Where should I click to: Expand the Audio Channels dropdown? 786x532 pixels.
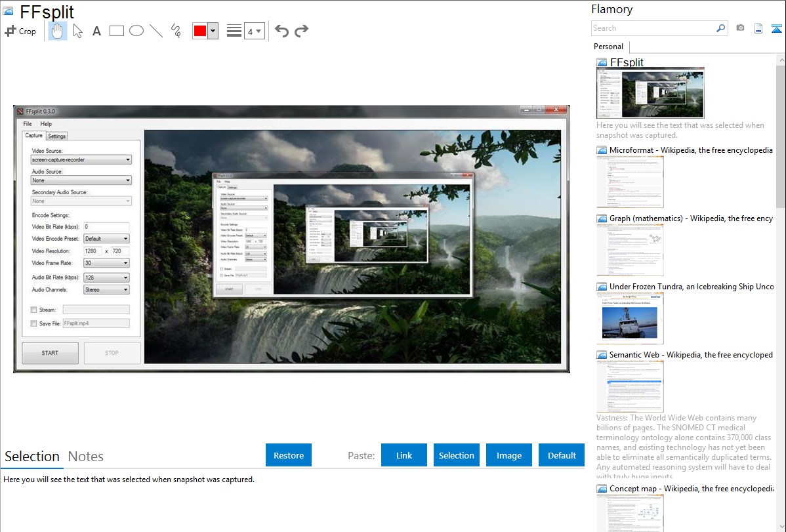point(106,290)
